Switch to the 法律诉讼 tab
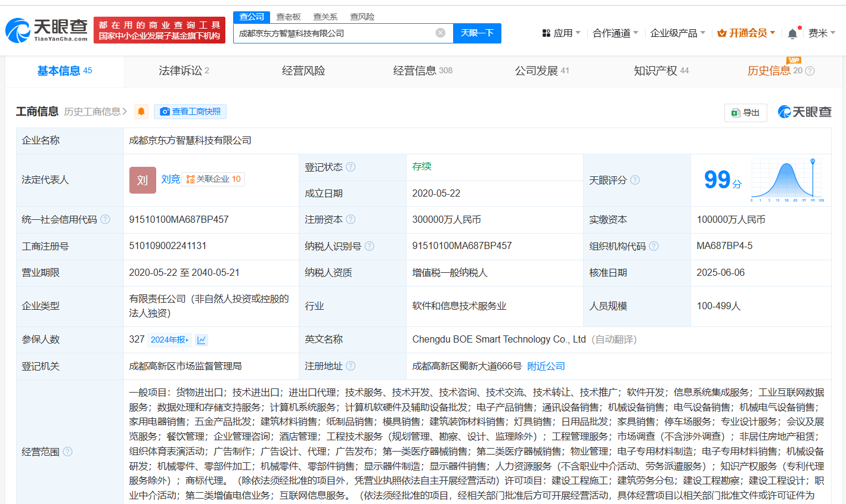This screenshot has height=504, width=846. coord(184,71)
